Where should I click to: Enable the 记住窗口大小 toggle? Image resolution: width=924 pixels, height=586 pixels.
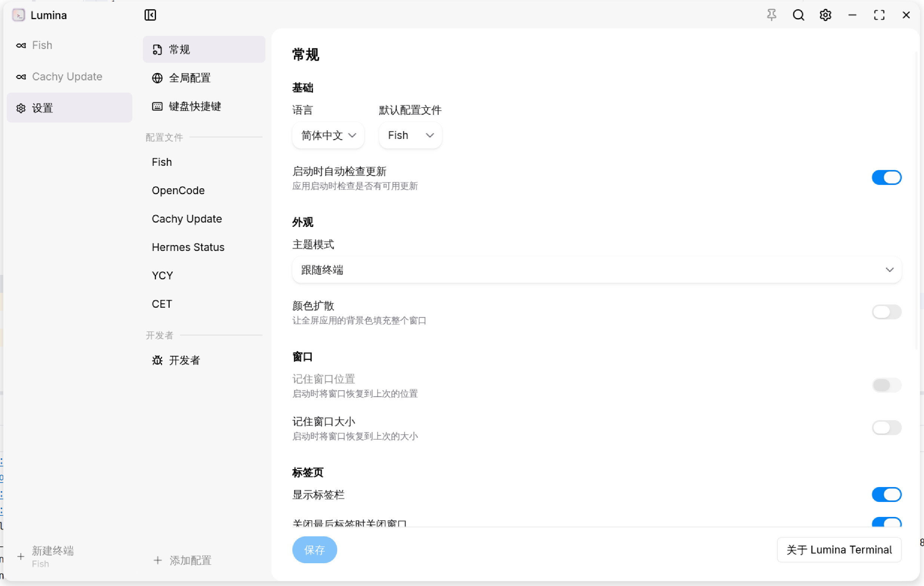[886, 428]
